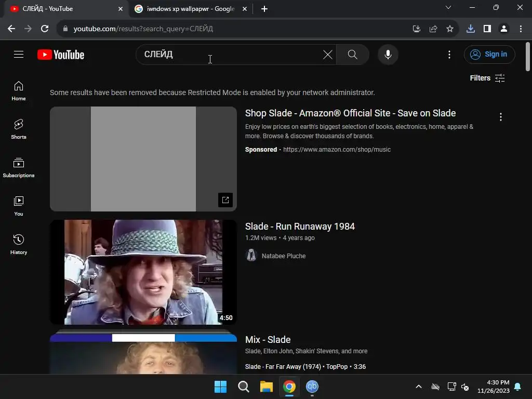Play Slade - Run Runaway 1984 thumbnail
This screenshot has width=532, height=399.
click(x=143, y=272)
